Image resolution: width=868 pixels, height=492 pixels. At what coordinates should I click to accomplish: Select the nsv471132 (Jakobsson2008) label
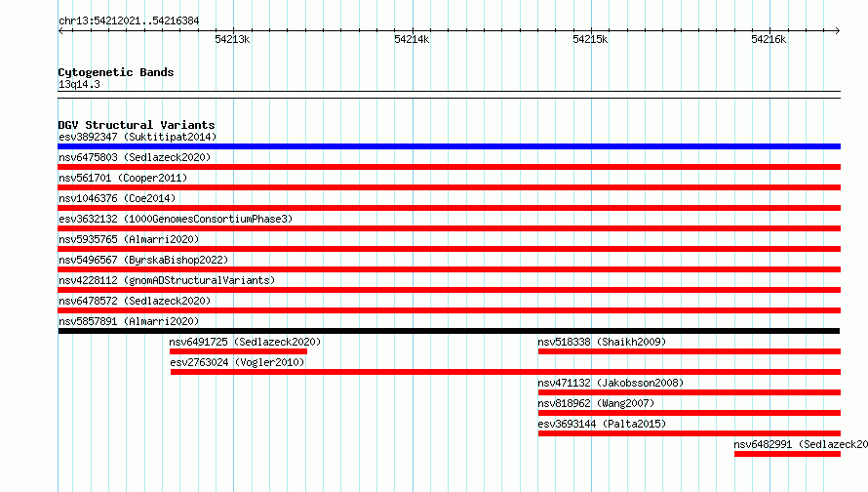point(611,383)
